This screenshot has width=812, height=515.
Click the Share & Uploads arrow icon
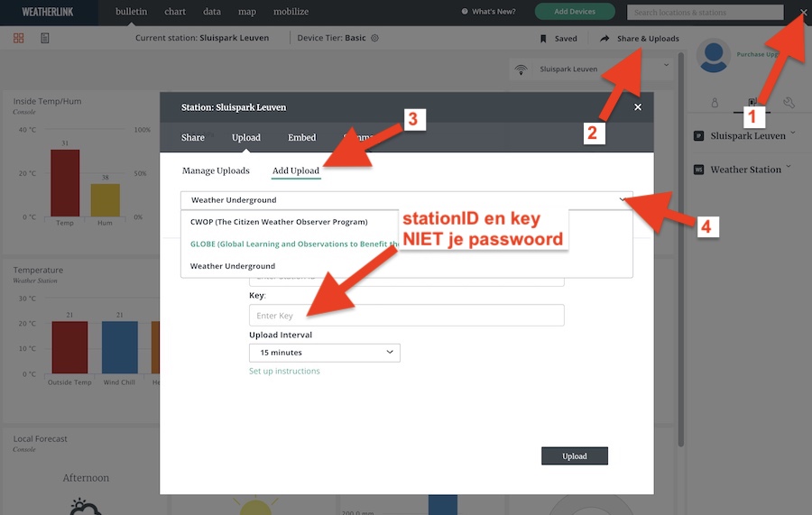coord(604,39)
